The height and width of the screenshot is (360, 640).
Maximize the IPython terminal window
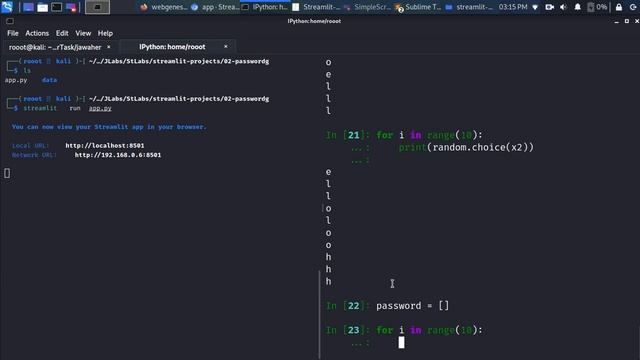627,21
